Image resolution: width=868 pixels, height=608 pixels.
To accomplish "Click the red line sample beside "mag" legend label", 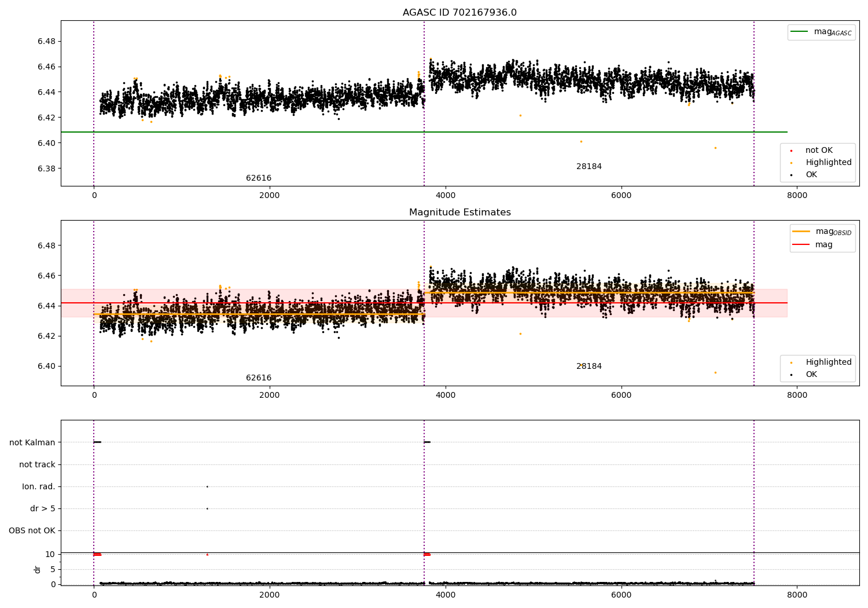I will coord(801,245).
